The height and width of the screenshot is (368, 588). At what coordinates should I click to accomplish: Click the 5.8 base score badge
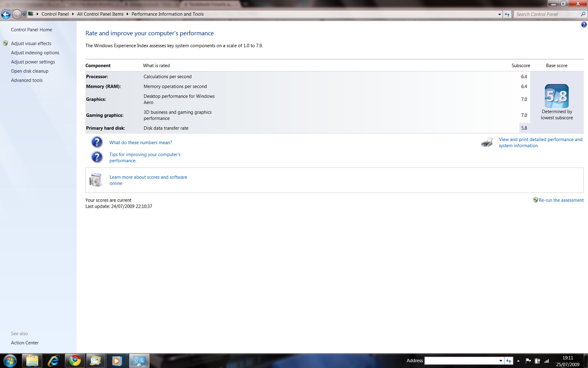pyautogui.click(x=557, y=96)
